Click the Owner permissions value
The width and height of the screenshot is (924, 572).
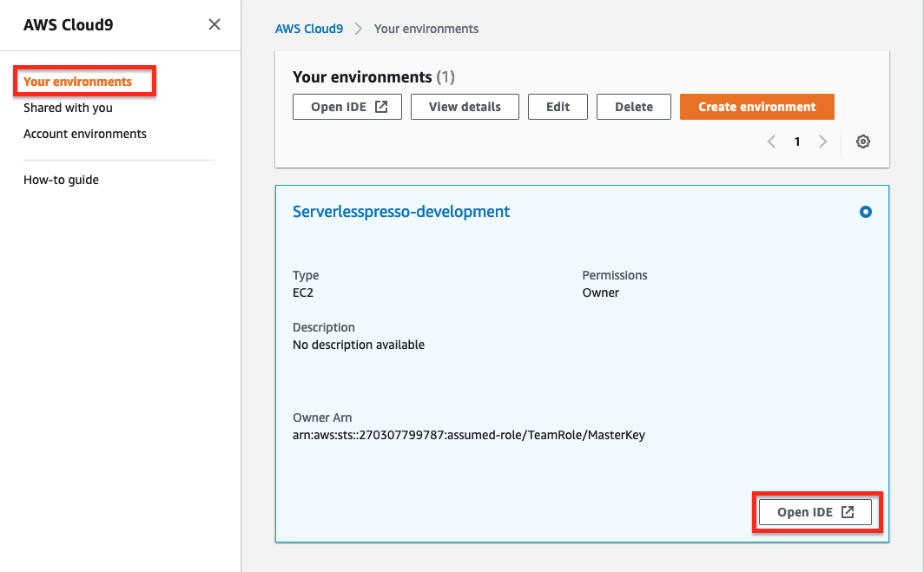600,293
